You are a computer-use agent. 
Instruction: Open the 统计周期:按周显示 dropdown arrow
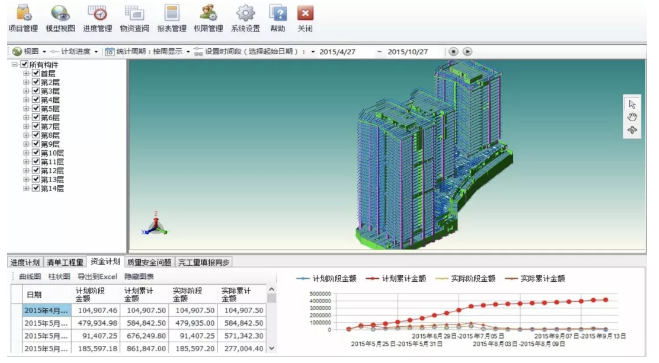coord(188,52)
